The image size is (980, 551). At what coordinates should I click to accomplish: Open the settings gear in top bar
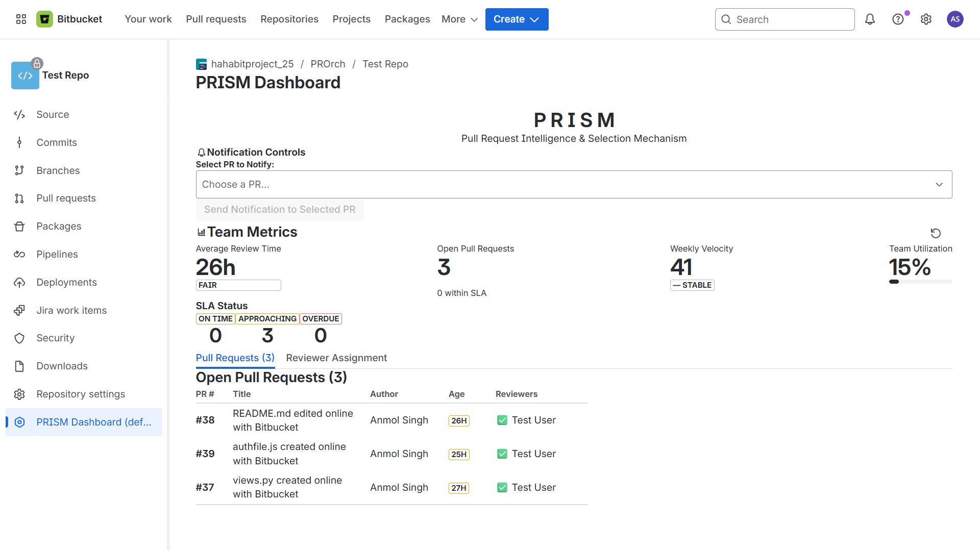(926, 19)
